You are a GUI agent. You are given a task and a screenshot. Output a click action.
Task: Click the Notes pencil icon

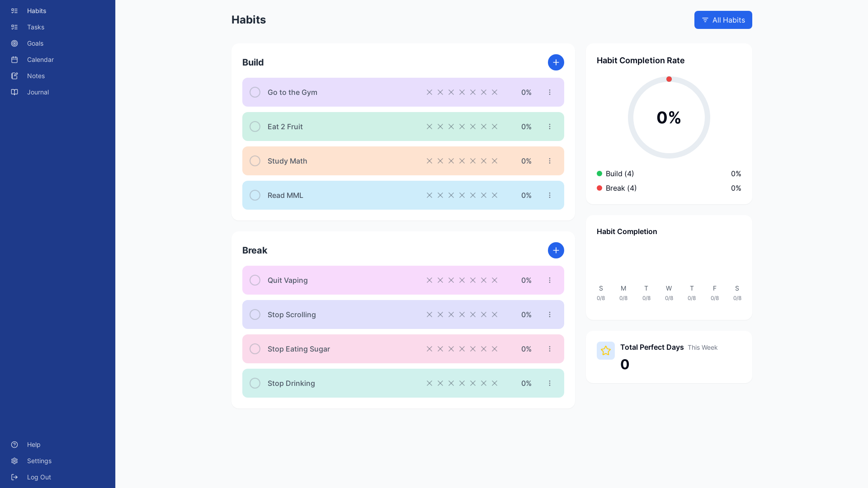click(x=14, y=76)
